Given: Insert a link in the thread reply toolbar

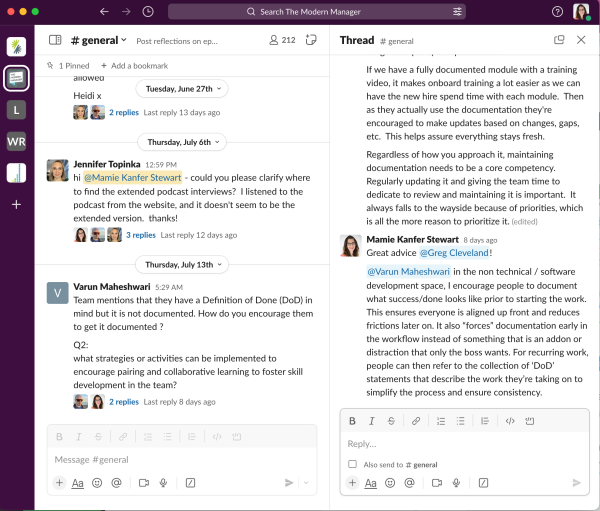Looking at the screenshot, I should coord(416,421).
